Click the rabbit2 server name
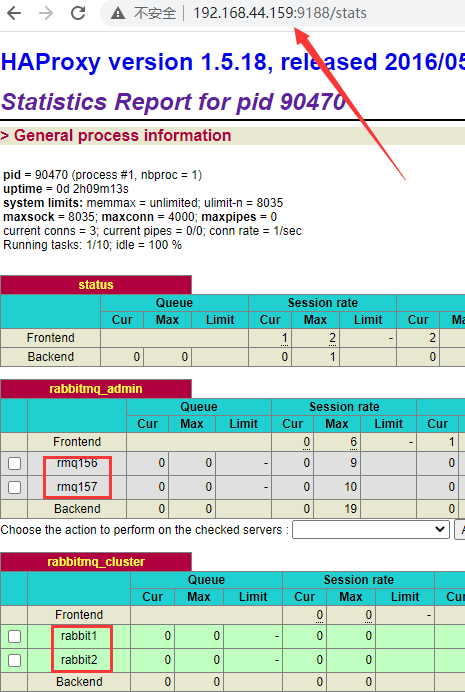This screenshot has height=692, width=465. 79,660
